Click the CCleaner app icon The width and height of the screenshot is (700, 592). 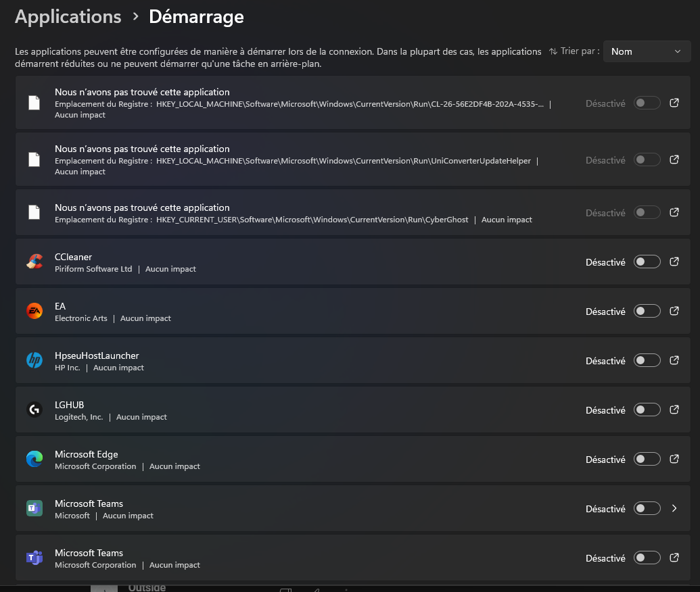34,262
